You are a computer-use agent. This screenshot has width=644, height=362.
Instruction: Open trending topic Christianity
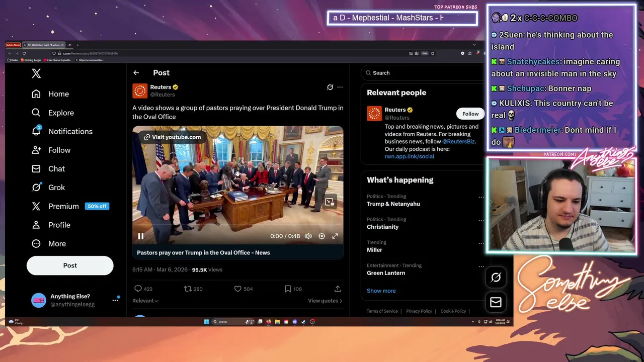[x=383, y=227]
